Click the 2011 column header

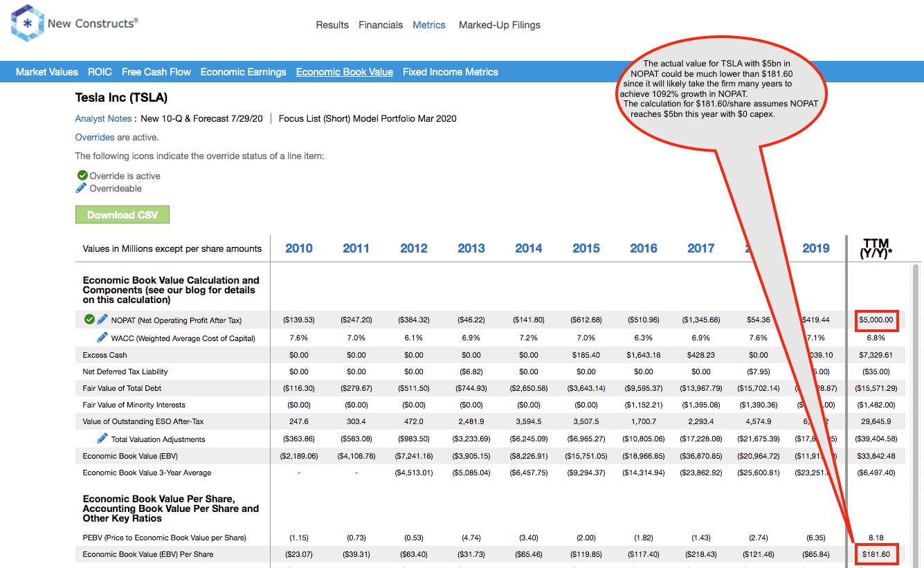[x=356, y=248]
